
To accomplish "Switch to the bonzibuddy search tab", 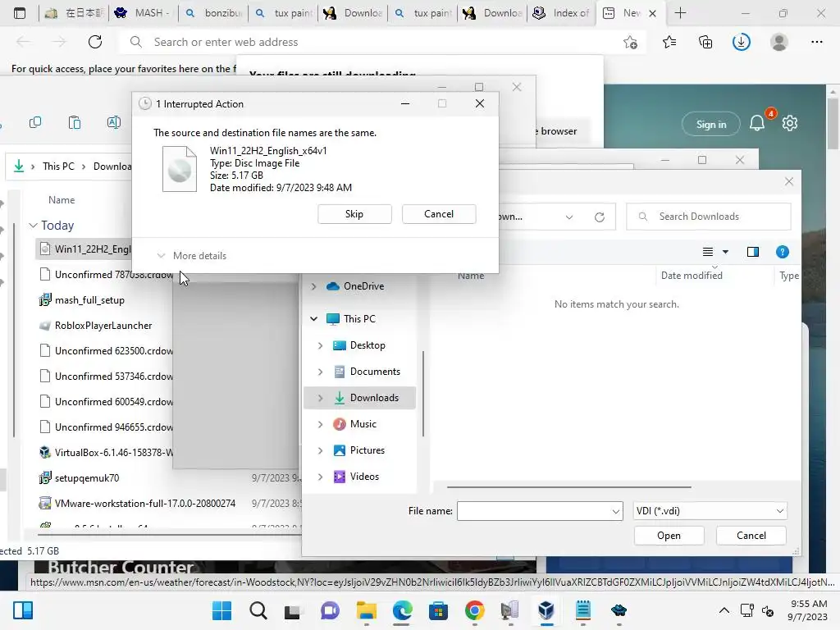I will point(213,13).
